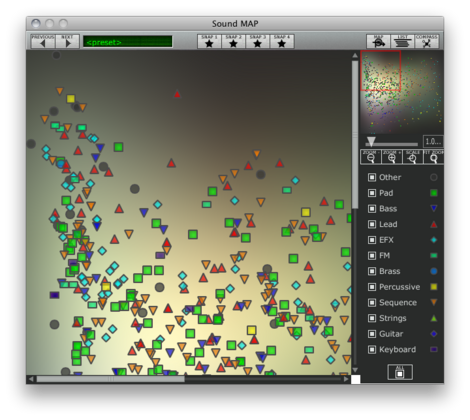Toggle the Guitar category checkbox
This screenshot has height=420, width=470.
pyautogui.click(x=372, y=334)
